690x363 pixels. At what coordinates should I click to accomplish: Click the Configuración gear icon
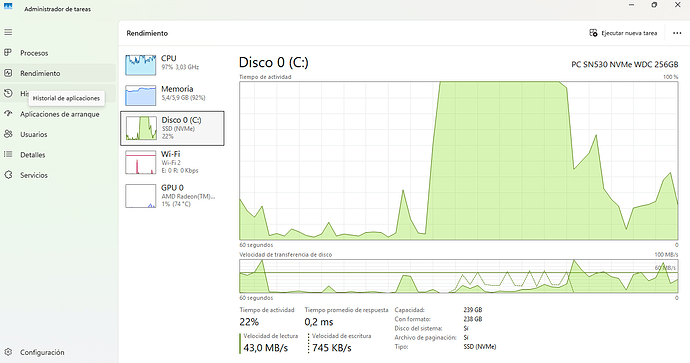(8, 352)
